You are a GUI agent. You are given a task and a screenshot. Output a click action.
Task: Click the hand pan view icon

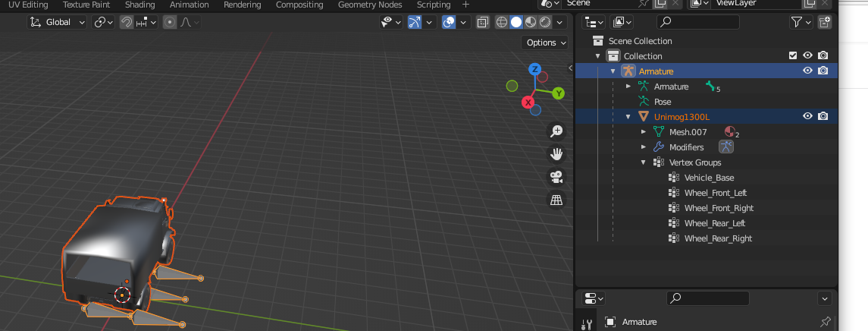click(556, 154)
